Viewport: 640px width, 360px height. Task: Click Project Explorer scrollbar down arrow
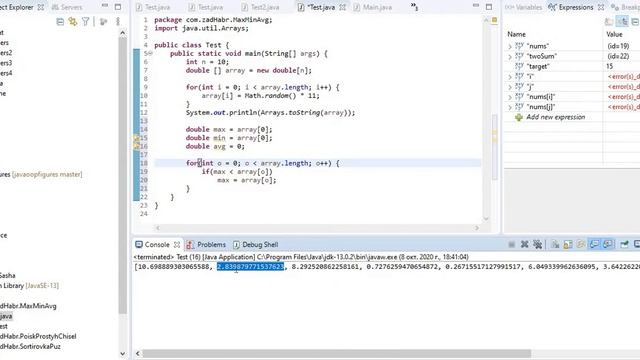click(122, 353)
